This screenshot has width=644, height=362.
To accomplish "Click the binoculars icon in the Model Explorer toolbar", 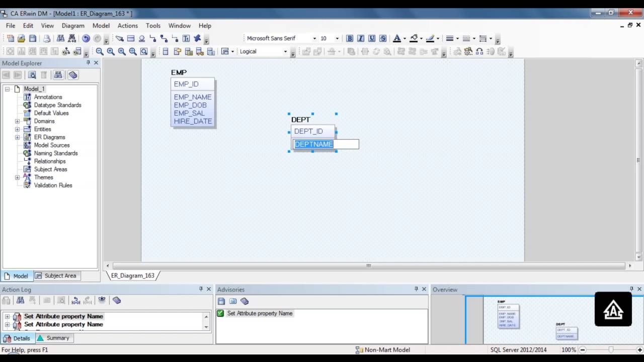I will (x=58, y=75).
